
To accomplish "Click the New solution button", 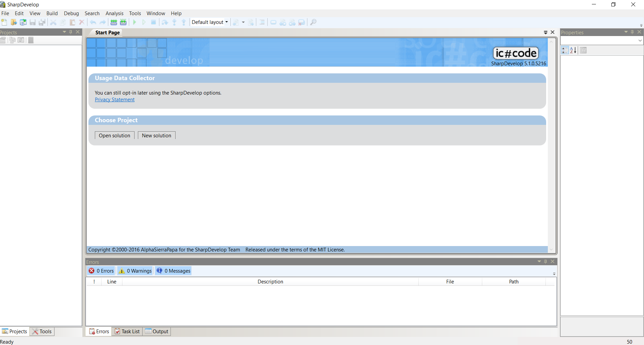I will 156,135.
